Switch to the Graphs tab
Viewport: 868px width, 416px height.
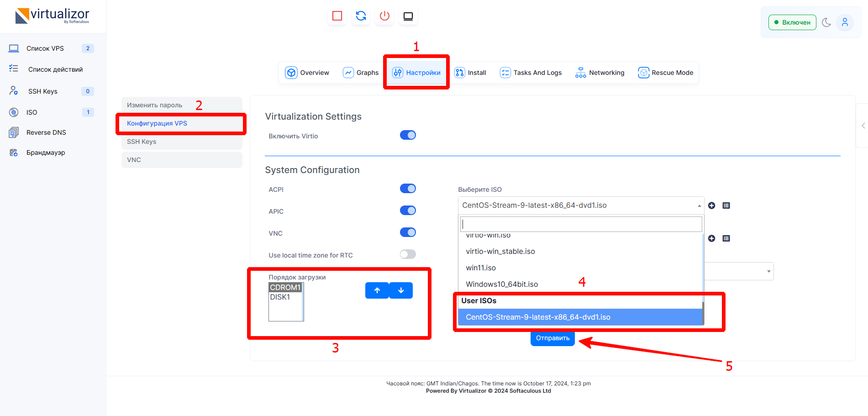pos(361,73)
